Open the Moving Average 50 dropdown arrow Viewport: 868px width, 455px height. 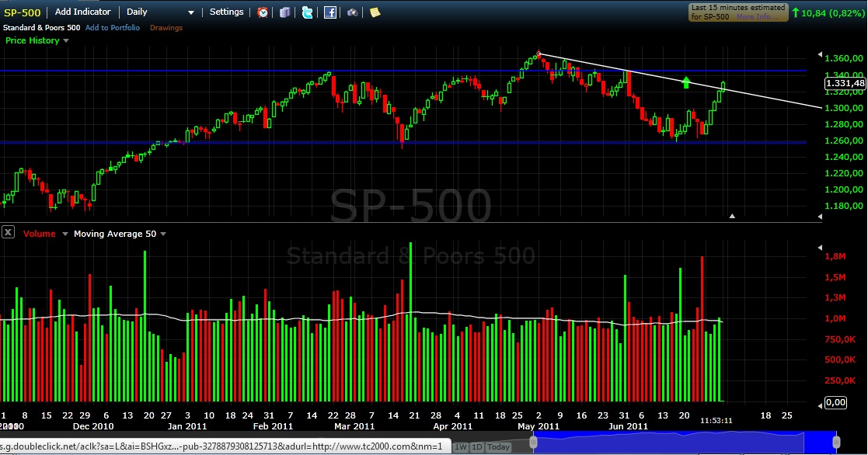tap(163, 234)
